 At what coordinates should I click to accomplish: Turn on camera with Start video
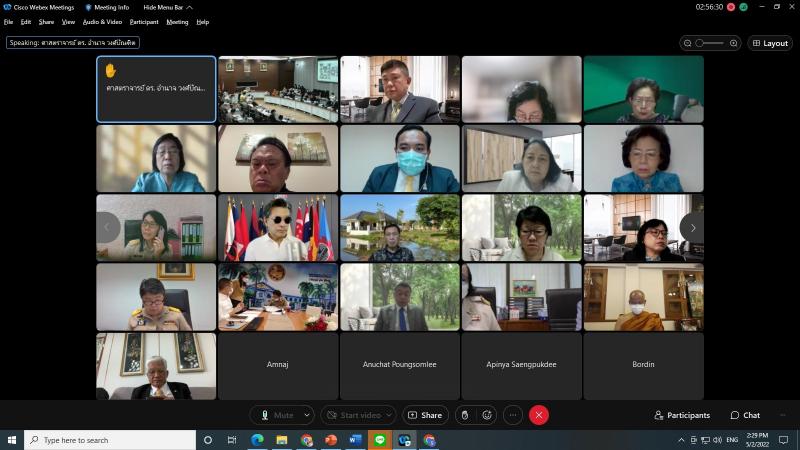point(354,415)
